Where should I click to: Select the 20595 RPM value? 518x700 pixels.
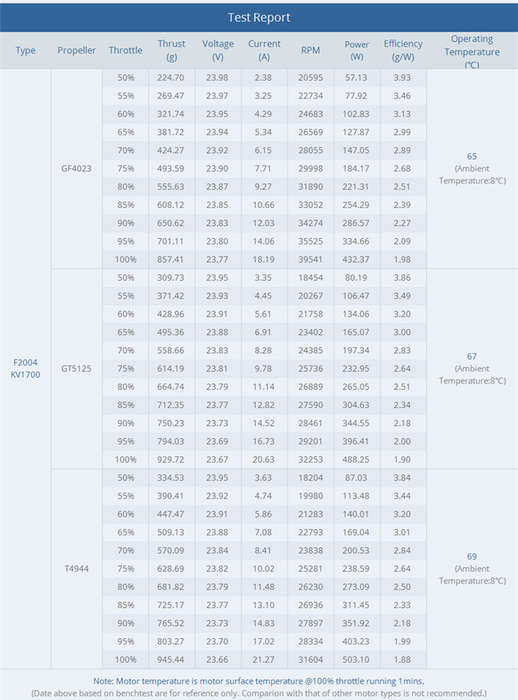tap(310, 77)
